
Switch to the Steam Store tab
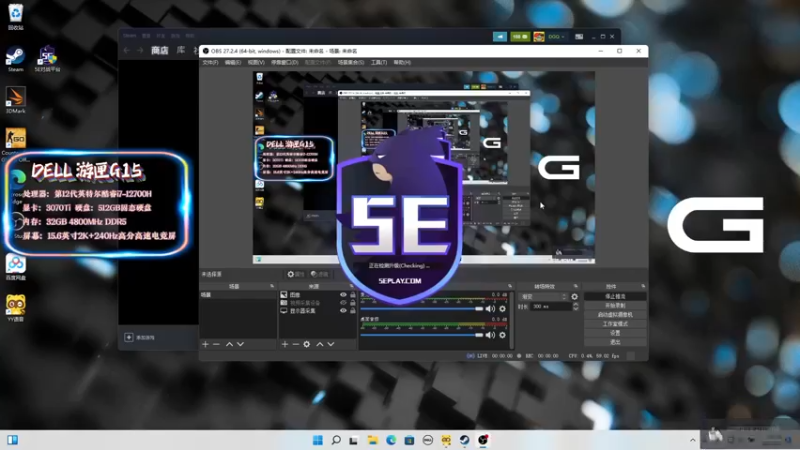[160, 50]
